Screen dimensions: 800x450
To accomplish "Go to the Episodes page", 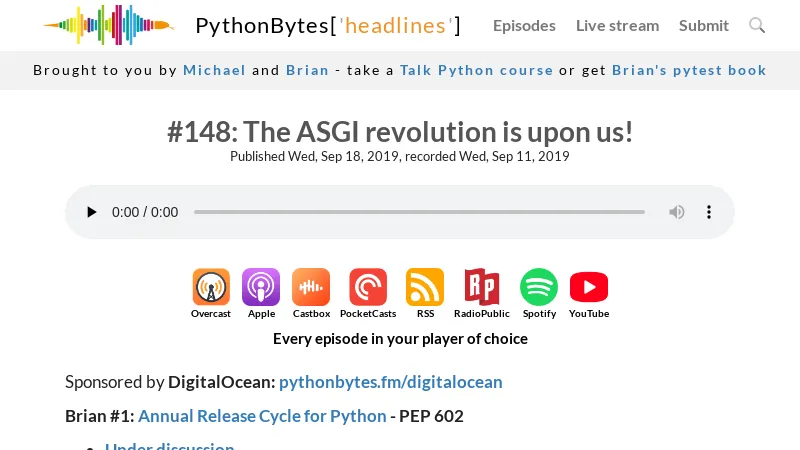I will (524, 26).
